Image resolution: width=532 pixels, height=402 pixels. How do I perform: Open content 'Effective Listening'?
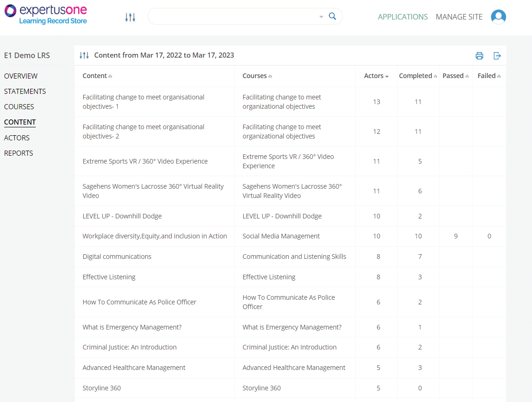tap(109, 277)
